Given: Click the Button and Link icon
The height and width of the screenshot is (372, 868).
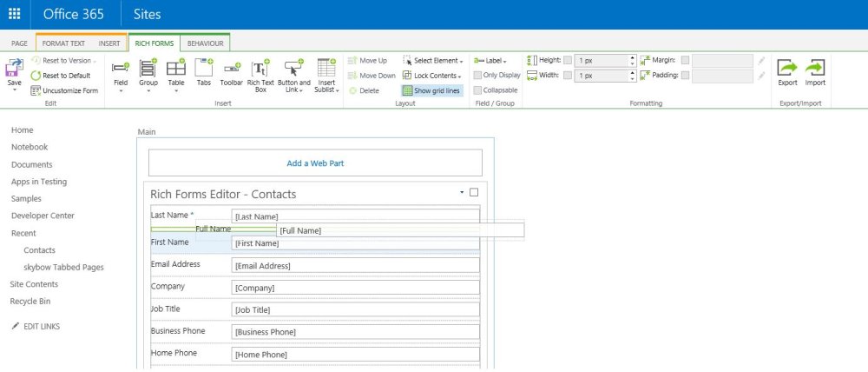Looking at the screenshot, I should click(294, 68).
